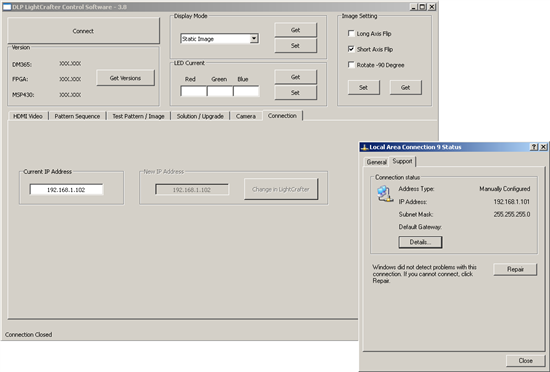Image resolution: width=550 pixels, height=372 pixels.
Task: Click Close button in Connection Status dialog
Action: (525, 360)
